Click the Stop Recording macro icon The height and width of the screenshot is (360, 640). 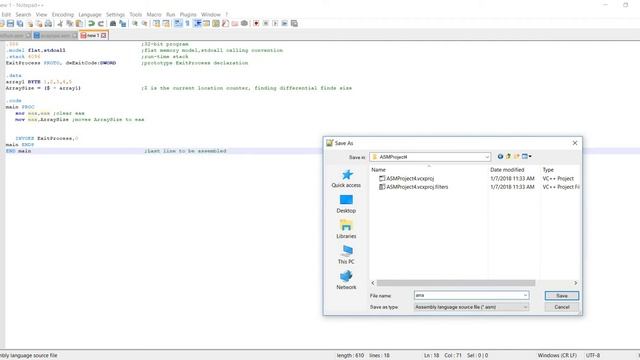pyautogui.click(x=266, y=24)
